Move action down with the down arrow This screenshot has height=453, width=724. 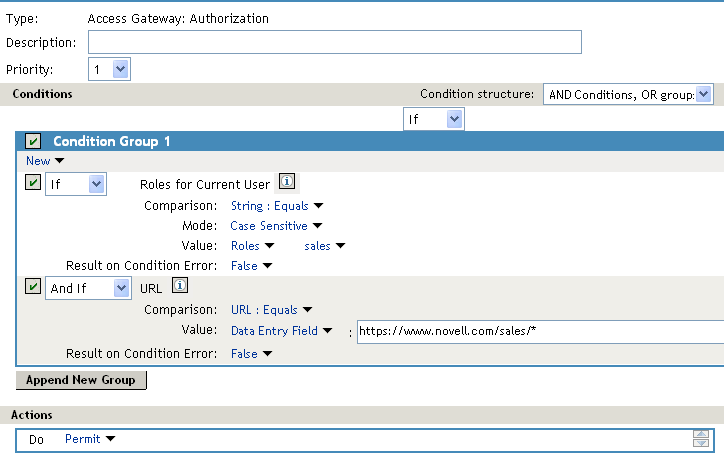click(700, 443)
